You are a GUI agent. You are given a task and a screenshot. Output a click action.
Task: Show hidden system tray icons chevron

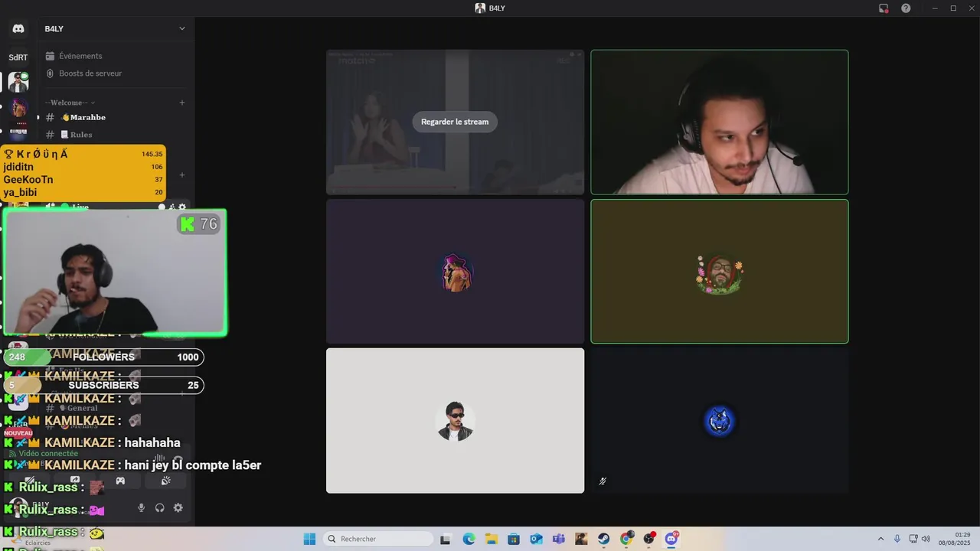(x=880, y=539)
